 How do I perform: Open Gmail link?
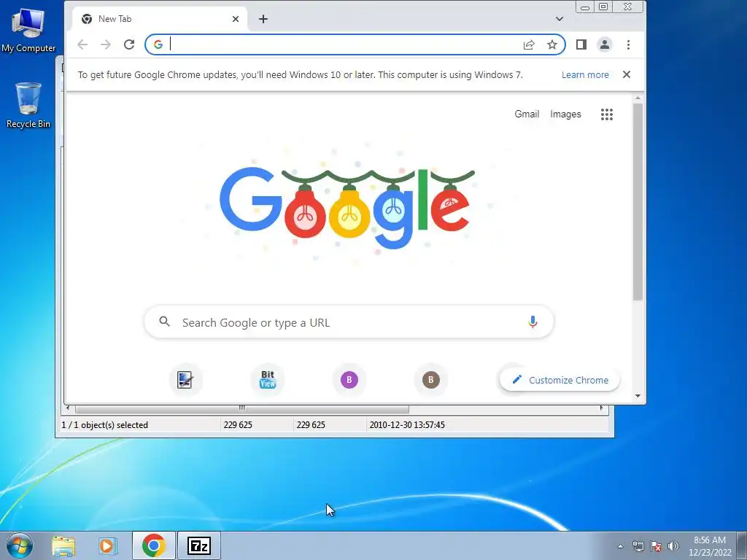click(527, 114)
